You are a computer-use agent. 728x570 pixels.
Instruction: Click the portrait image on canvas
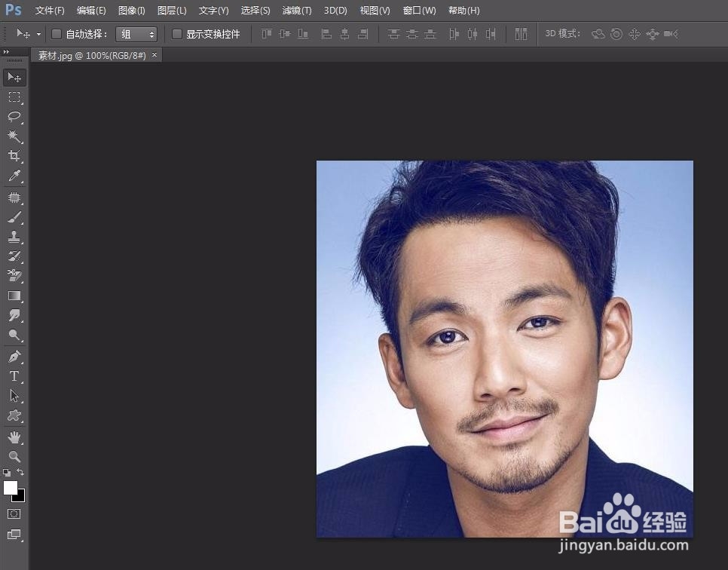[505, 349]
